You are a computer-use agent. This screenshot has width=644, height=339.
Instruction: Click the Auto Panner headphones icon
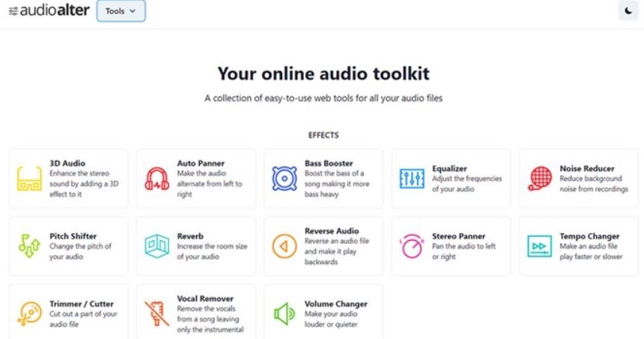(157, 179)
